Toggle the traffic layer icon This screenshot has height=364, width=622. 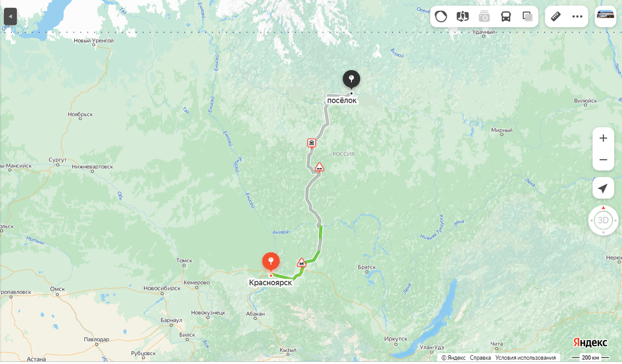click(441, 17)
